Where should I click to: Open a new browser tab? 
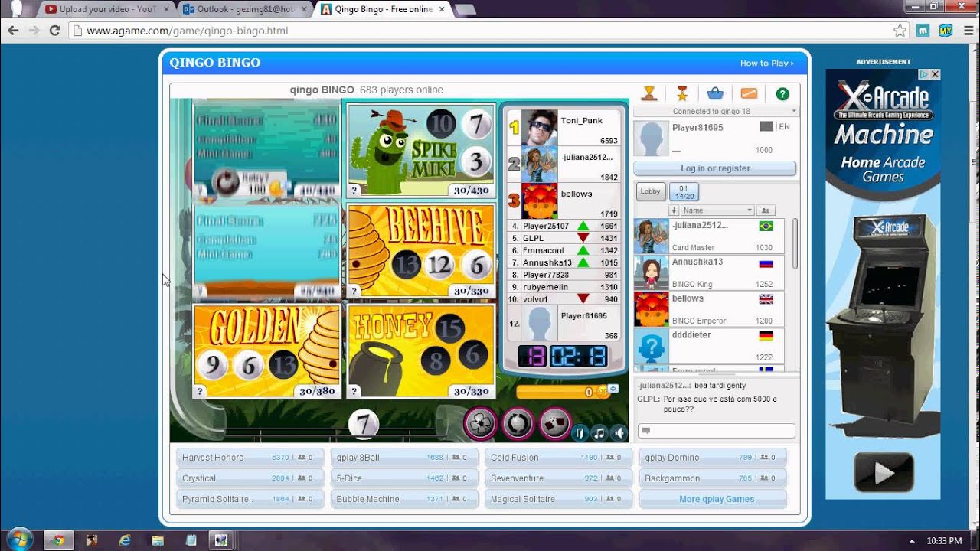pyautogui.click(x=465, y=9)
